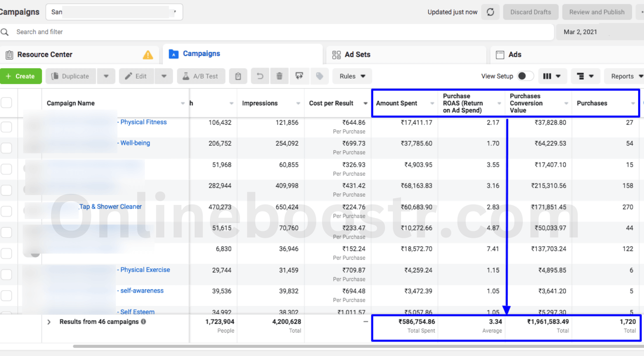The image size is (644, 356).
Task: Open the Rules dropdown
Action: pos(352,76)
